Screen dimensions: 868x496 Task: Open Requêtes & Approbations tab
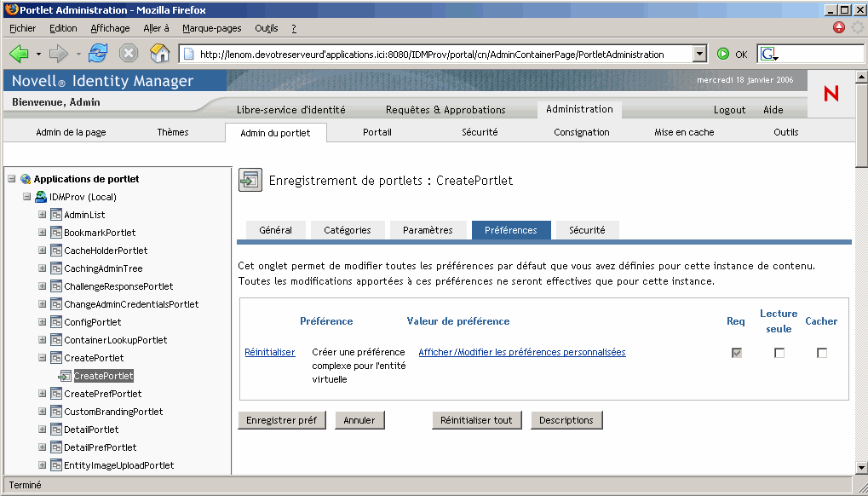pyautogui.click(x=445, y=110)
